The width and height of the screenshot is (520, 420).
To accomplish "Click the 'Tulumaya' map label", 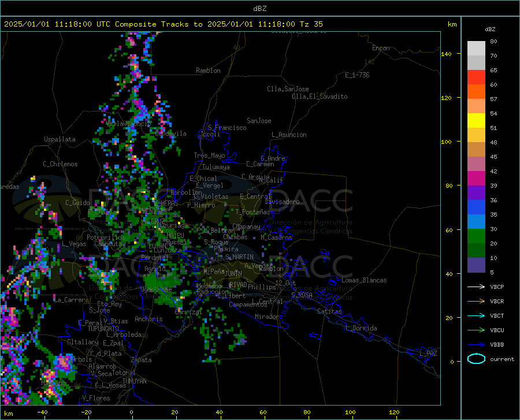I will [x=216, y=167].
